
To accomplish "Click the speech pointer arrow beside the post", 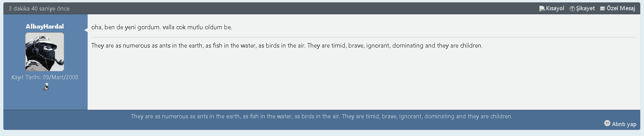I will pos(86,30).
